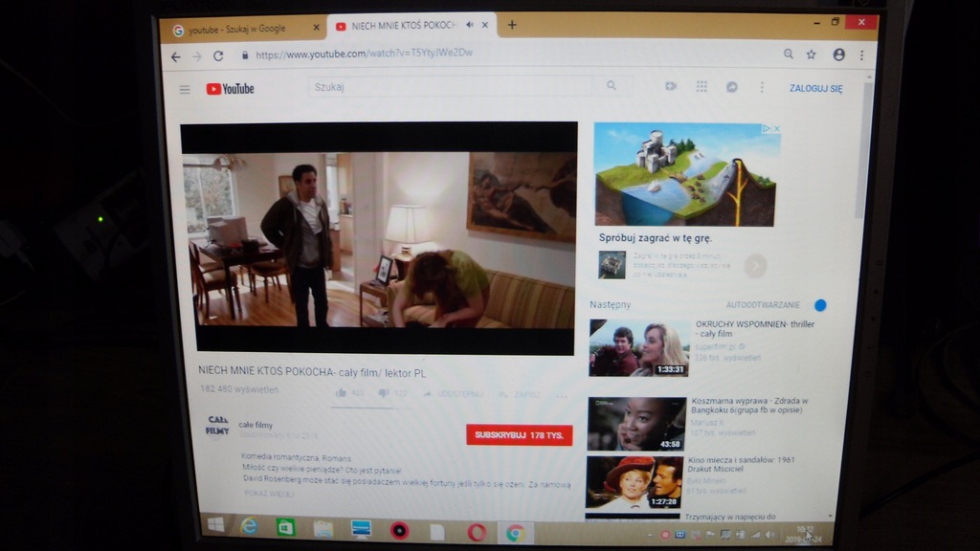This screenshot has height=551, width=980.
Task: Click the ad arrow button
Action: pos(755,266)
